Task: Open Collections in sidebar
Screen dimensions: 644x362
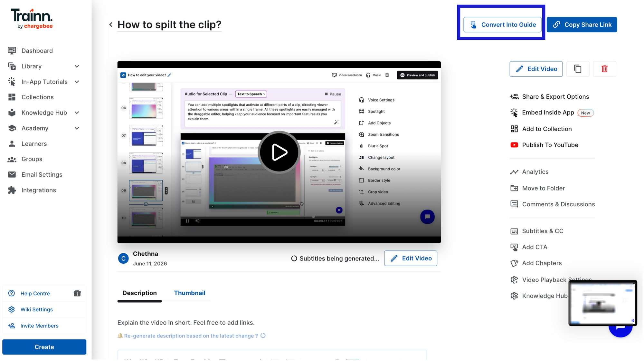Action: pos(31,97)
